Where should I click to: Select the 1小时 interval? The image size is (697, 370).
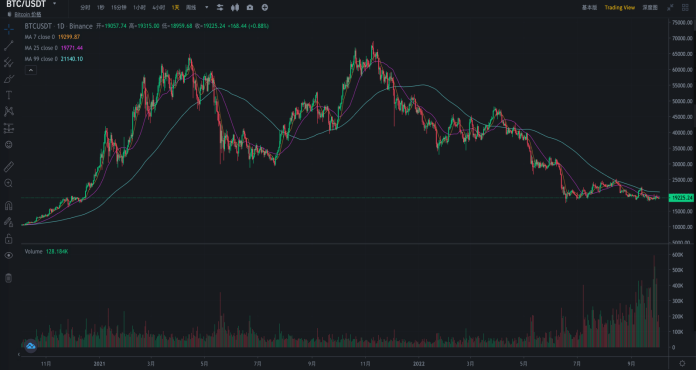tap(139, 8)
